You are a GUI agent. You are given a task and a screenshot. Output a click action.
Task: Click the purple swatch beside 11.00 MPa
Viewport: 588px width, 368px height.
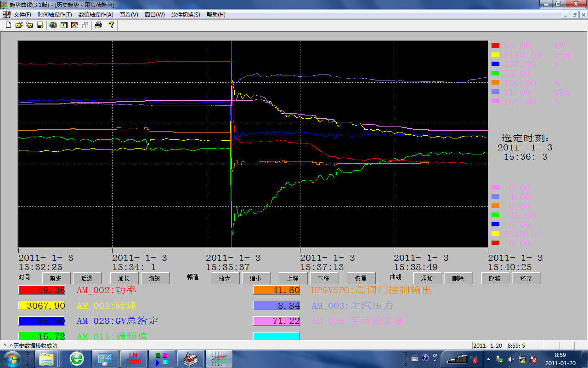pos(495,92)
